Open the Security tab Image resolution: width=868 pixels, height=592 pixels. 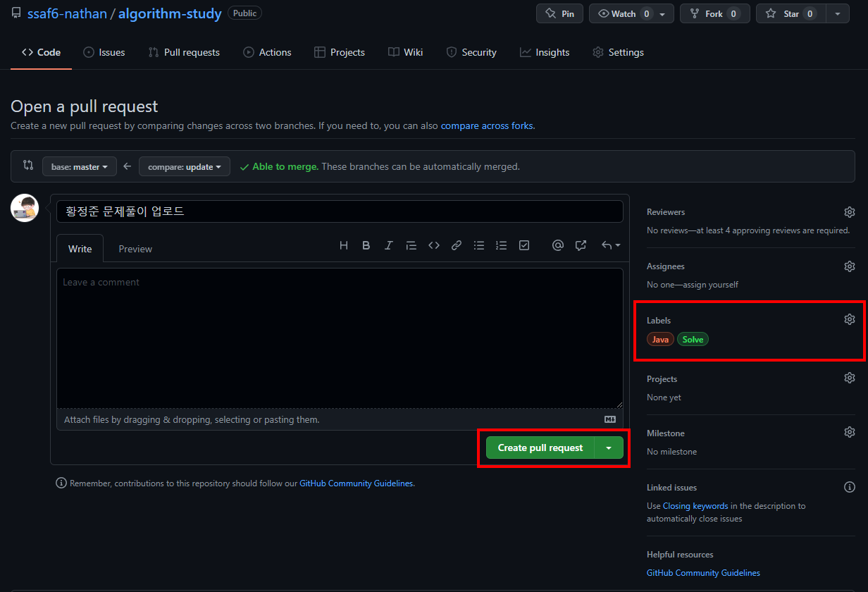tap(471, 52)
